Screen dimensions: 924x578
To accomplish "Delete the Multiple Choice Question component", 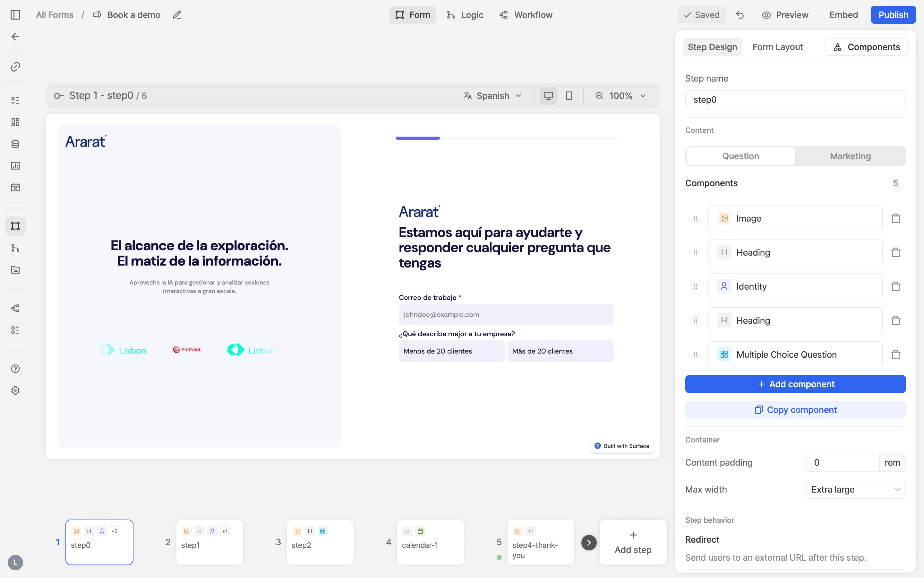I will click(x=896, y=355).
